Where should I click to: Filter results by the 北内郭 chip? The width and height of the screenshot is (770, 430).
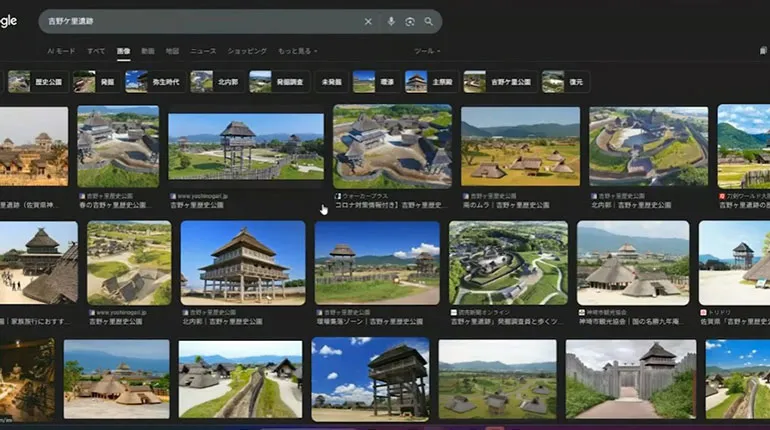(217, 82)
